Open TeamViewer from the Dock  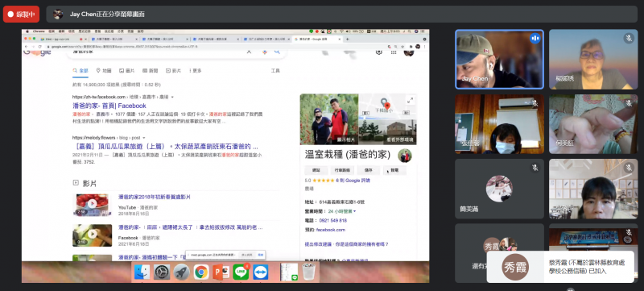point(260,272)
